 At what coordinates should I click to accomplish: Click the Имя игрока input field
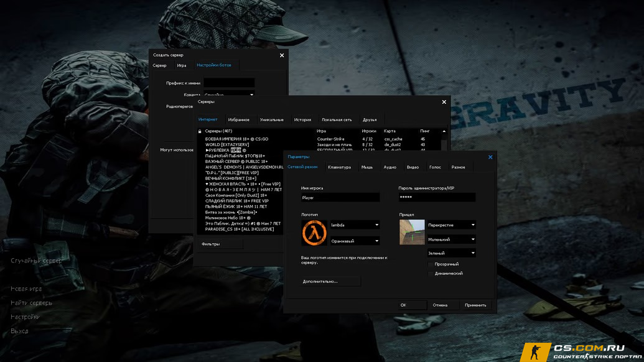(x=340, y=198)
